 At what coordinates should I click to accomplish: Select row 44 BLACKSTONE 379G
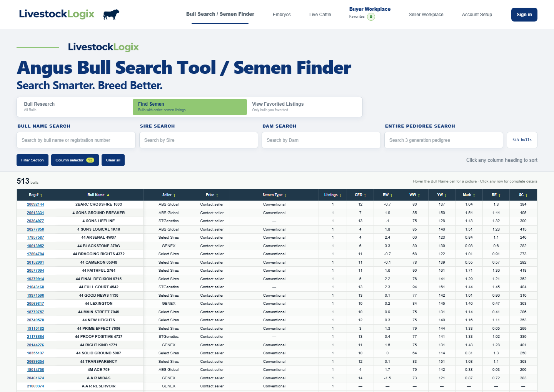coord(277,246)
